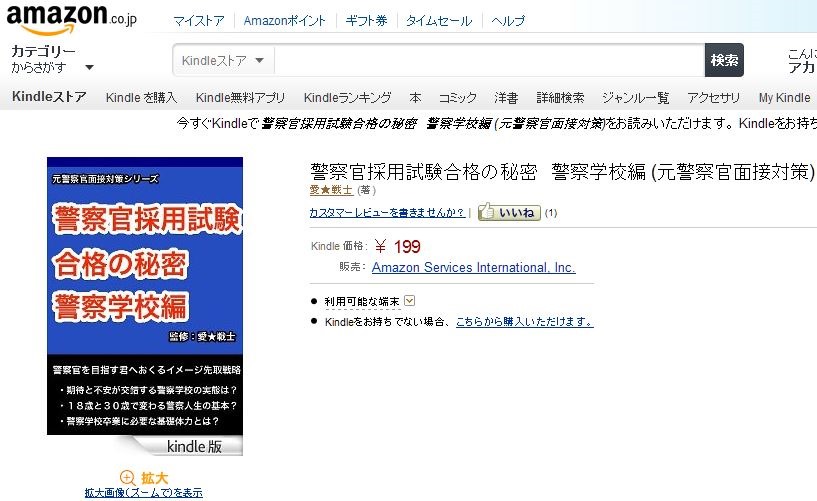Expand the 利用可能な端末 dropdown arrow
This screenshot has width=817, height=501.
tap(410, 300)
